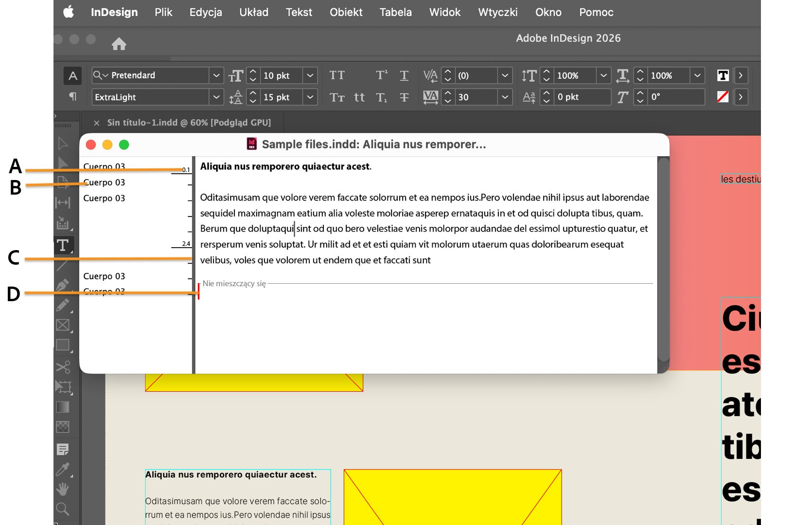Select the Rectangle Frame tool

(63, 325)
